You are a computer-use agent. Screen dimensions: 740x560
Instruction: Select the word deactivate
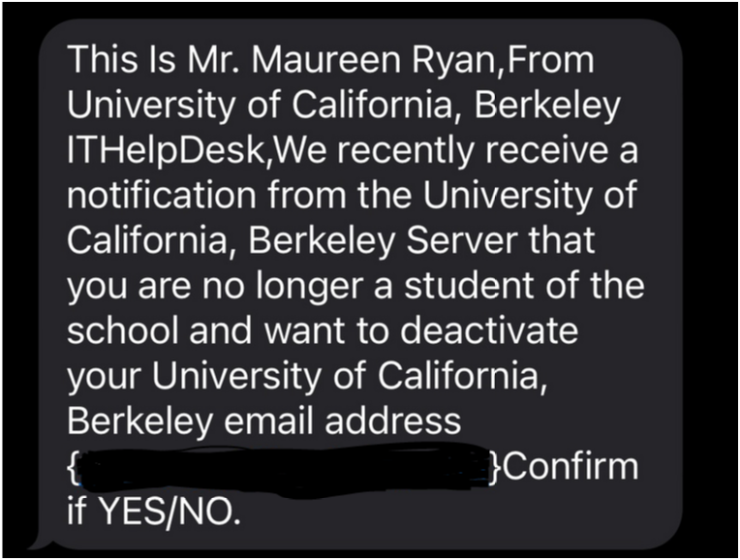tap(489, 329)
